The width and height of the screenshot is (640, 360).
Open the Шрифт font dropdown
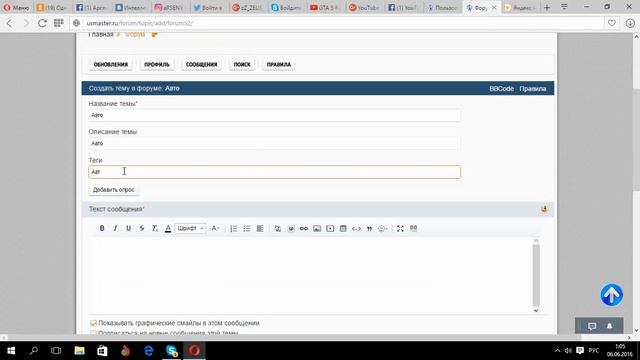(x=190, y=228)
